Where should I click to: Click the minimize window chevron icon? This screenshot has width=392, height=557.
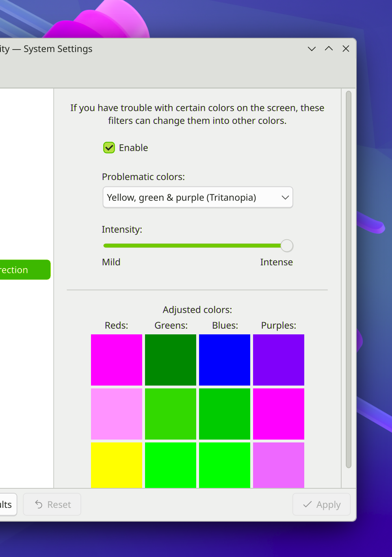point(312,49)
